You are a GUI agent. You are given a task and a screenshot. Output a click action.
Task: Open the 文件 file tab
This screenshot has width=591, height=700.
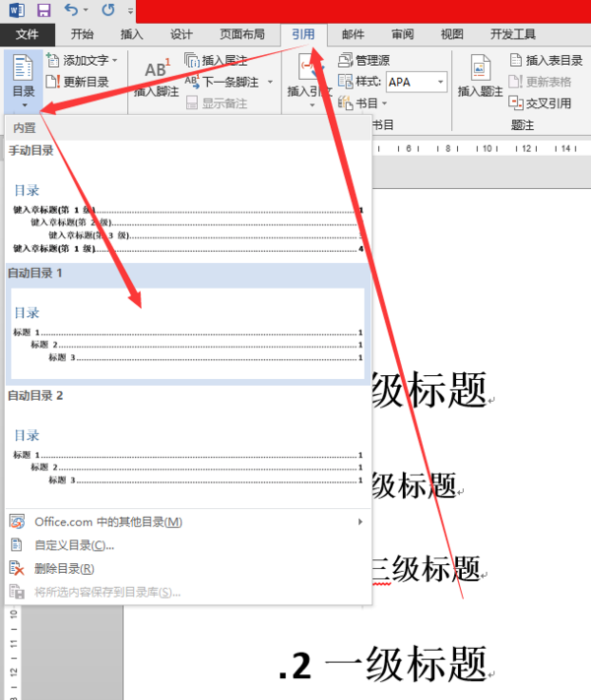(x=28, y=34)
